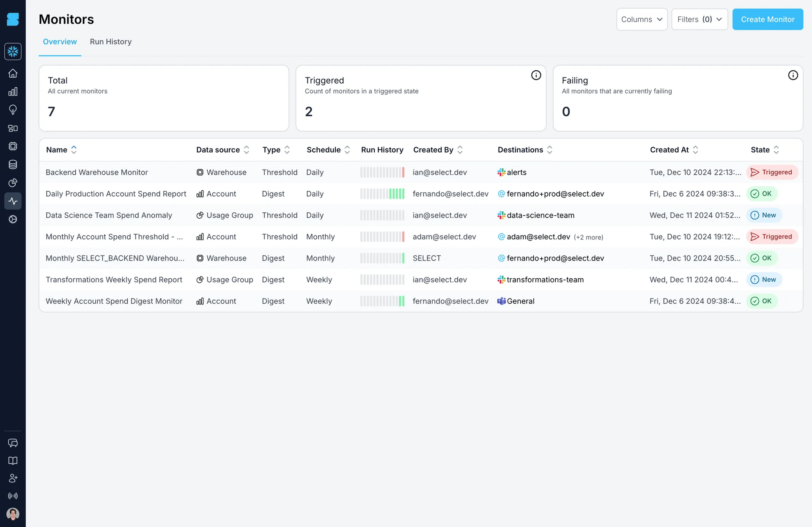Open the chat support sidebar icon
Viewport: 812px width, 527px height.
[x=13, y=443]
